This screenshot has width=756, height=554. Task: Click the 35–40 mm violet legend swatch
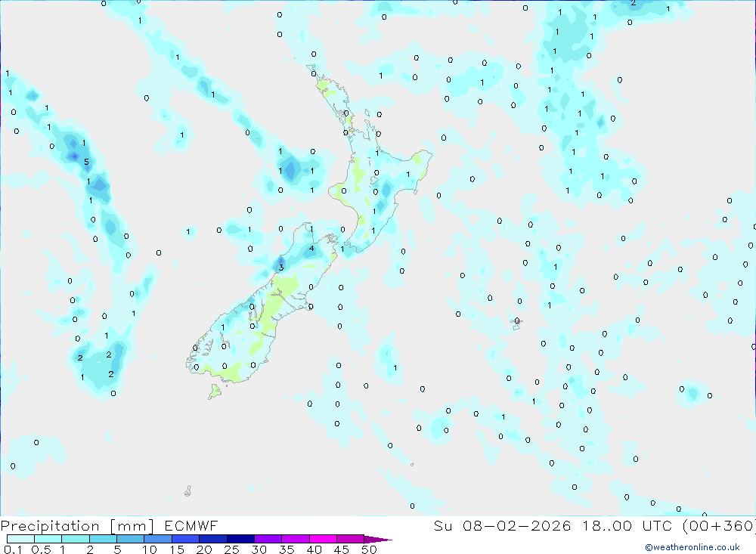[x=296, y=539]
